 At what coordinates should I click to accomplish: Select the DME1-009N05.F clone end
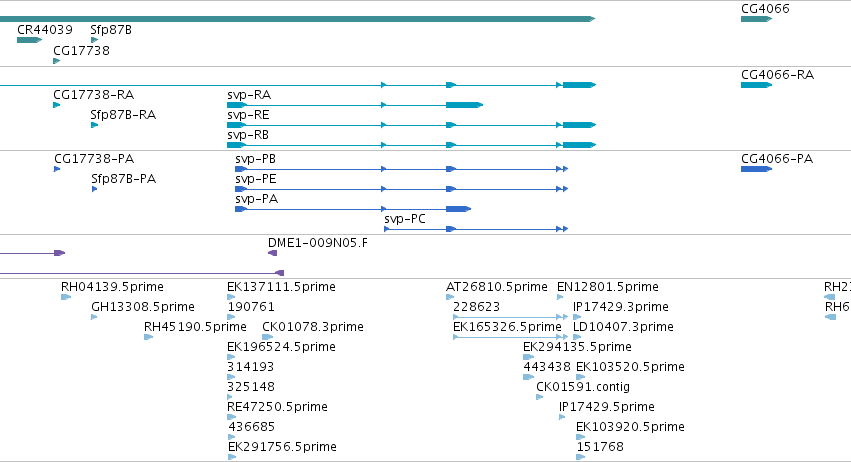click(272, 253)
